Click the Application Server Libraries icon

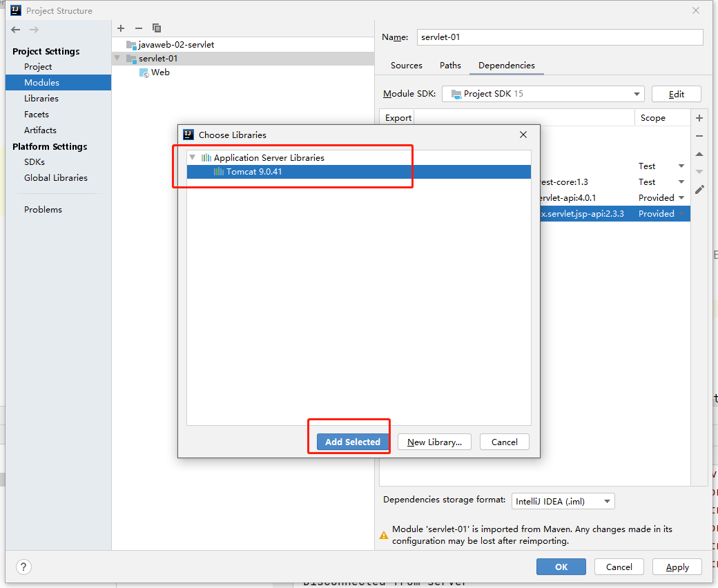[x=206, y=158]
